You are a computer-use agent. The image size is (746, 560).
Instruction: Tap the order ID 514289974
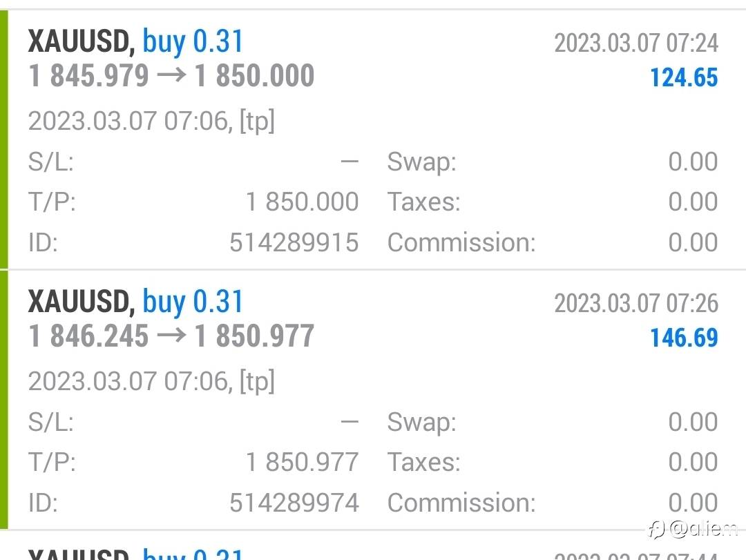294,503
